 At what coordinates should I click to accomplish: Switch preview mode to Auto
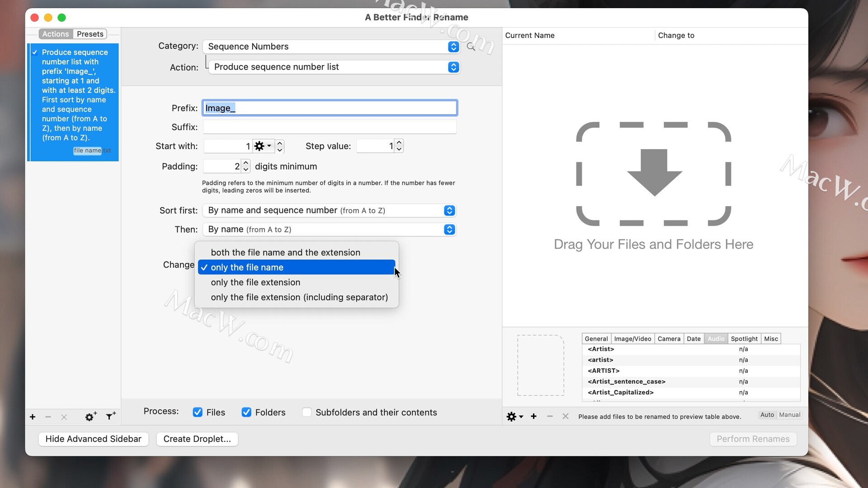(x=767, y=415)
